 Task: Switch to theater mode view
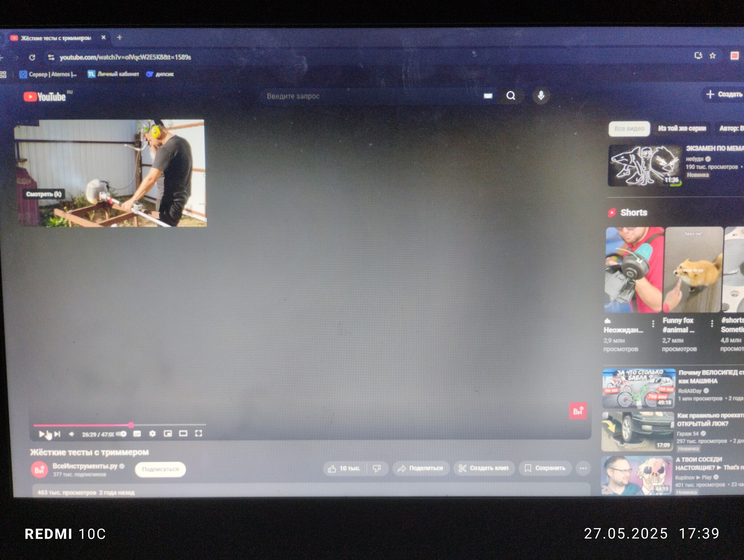(183, 433)
